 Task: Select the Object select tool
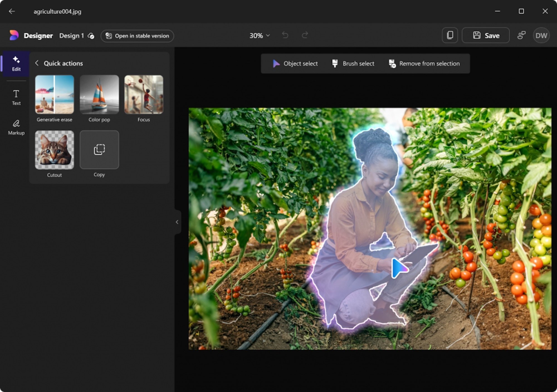point(296,64)
